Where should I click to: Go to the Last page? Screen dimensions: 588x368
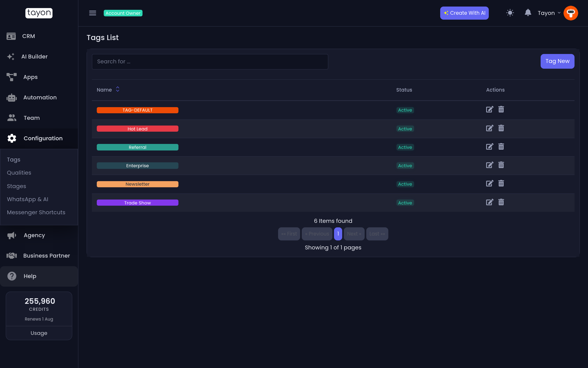(x=377, y=234)
